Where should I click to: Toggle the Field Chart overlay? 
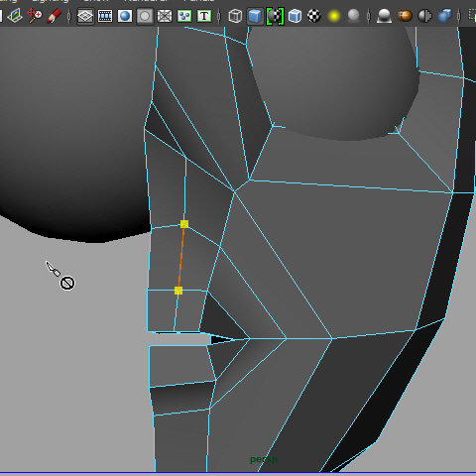coord(165,16)
